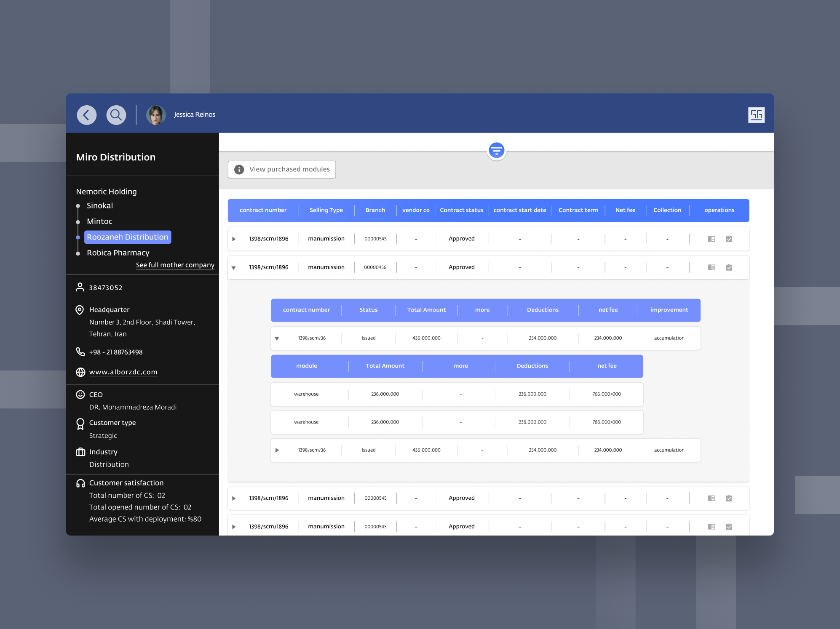Image resolution: width=840 pixels, height=629 pixels.
Task: Toggle the checkbox icon in the last contract row
Action: tap(729, 527)
